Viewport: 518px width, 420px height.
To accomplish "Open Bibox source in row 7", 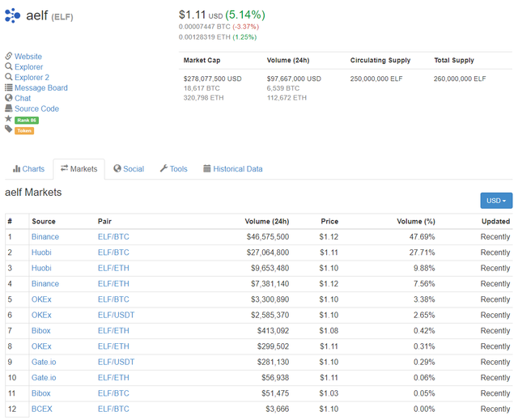I will 41,330.
